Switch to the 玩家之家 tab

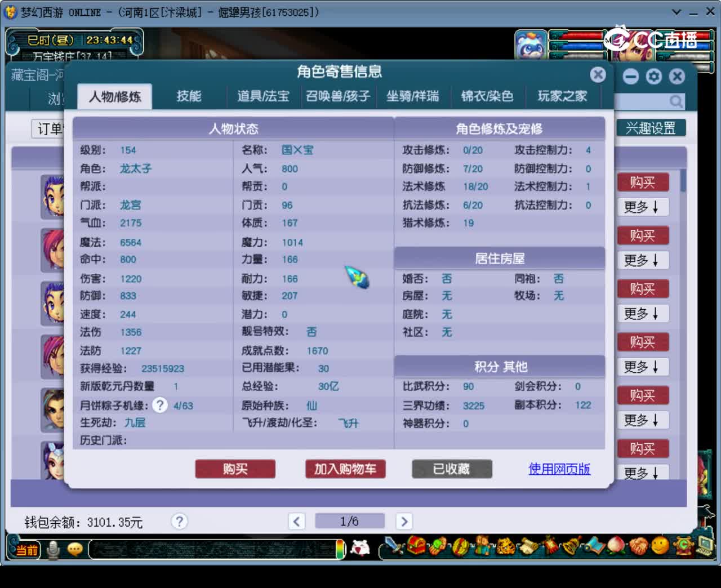562,96
